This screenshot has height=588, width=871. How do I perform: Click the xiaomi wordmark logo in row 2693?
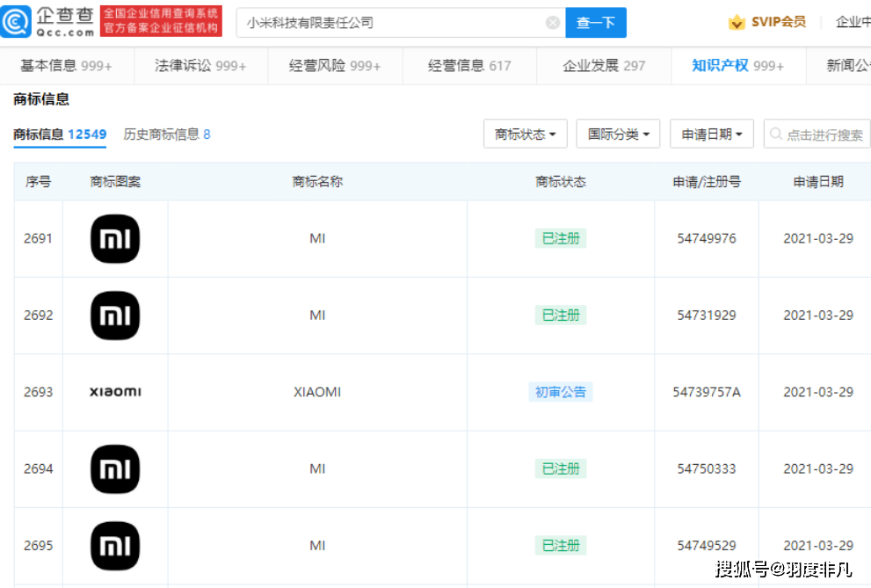click(114, 392)
